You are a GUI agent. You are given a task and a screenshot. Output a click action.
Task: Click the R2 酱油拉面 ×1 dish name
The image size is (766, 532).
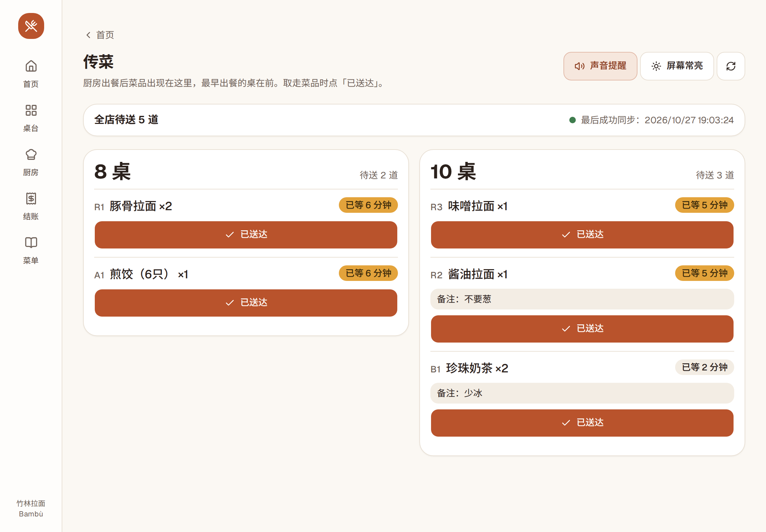click(x=469, y=274)
